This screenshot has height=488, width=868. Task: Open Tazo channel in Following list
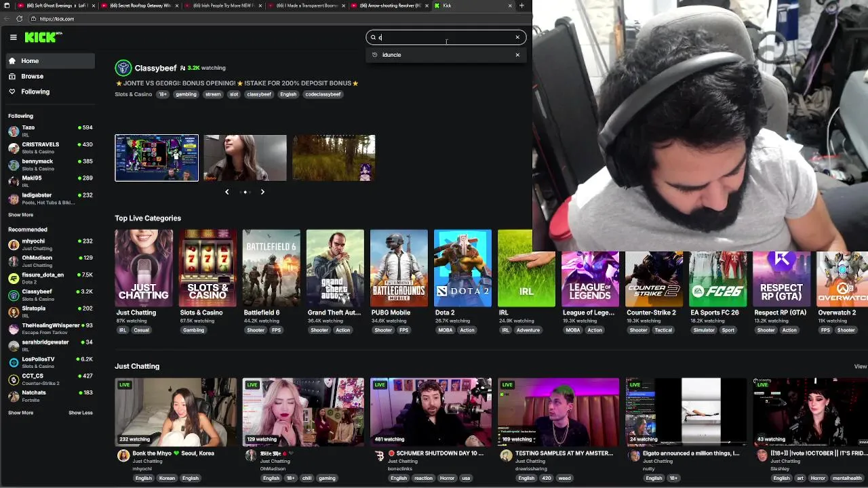coord(51,130)
